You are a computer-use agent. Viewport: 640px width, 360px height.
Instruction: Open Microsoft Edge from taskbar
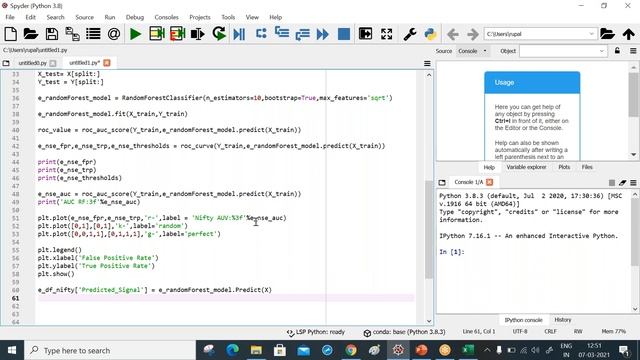[x=233, y=350]
